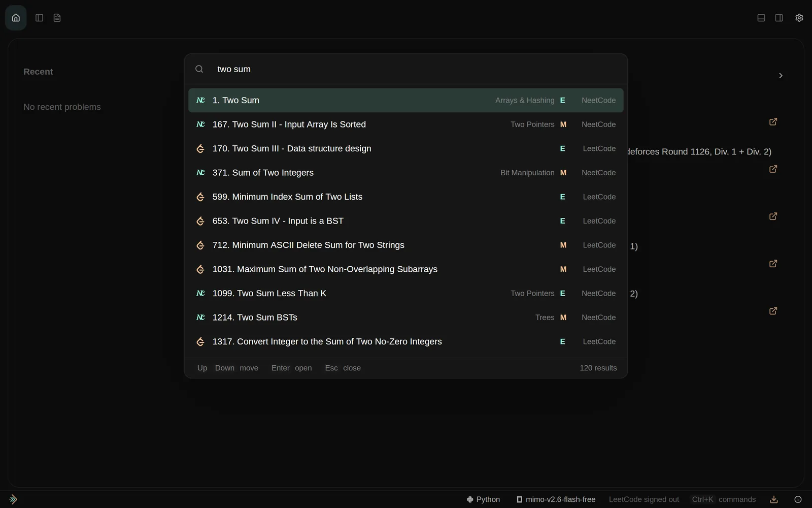The image size is (812, 508).
Task: Select 1317. Convert Integer to the Sum of Two No-Zero Integers
Action: click(406, 342)
